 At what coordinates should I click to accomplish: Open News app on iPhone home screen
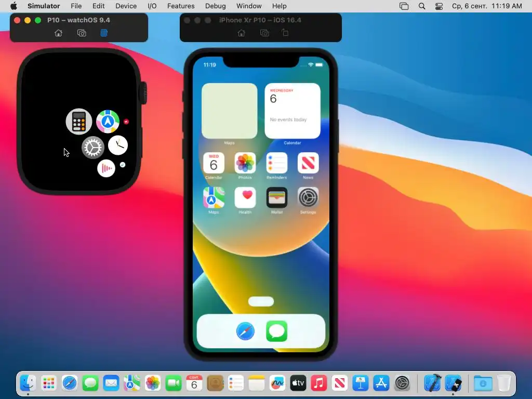point(308,163)
